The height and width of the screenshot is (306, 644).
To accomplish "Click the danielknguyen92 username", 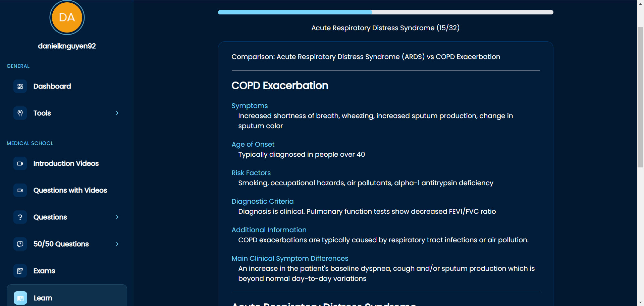I will point(67,46).
